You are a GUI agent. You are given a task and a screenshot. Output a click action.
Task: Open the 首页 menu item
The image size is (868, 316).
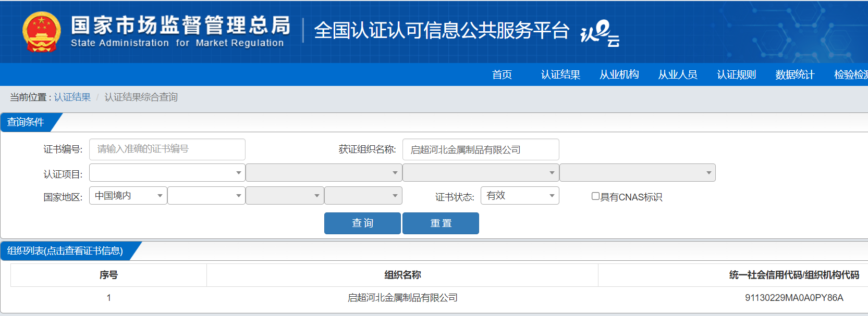tap(502, 74)
